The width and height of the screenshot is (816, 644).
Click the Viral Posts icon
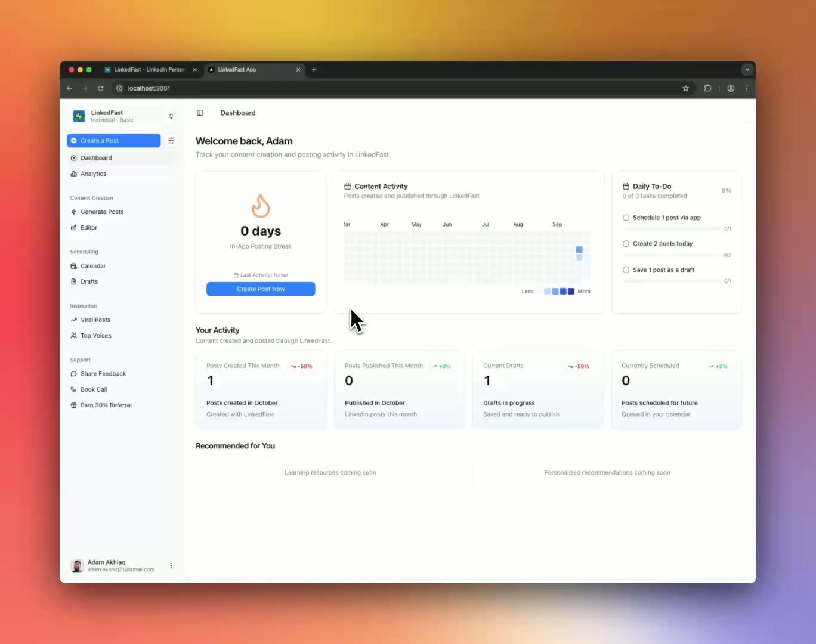click(74, 320)
